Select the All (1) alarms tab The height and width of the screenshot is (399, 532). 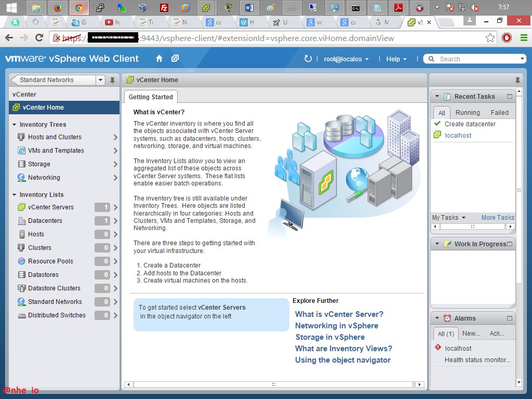point(446,334)
